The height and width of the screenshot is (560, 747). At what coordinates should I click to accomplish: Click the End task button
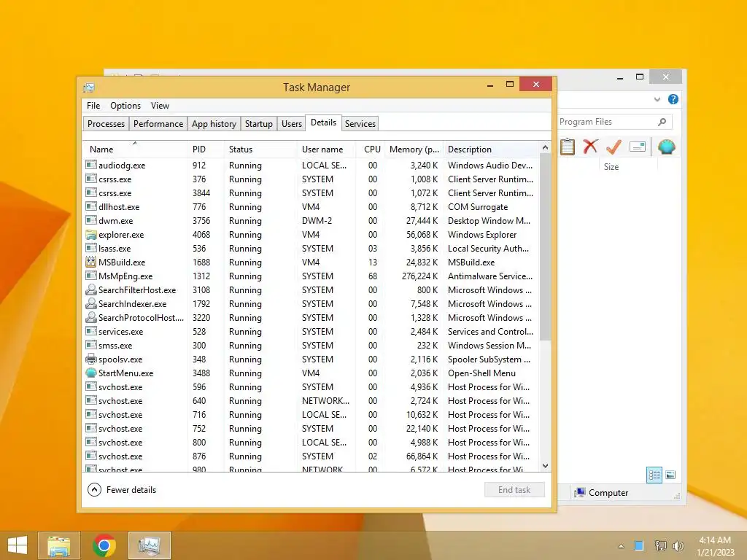(x=514, y=489)
